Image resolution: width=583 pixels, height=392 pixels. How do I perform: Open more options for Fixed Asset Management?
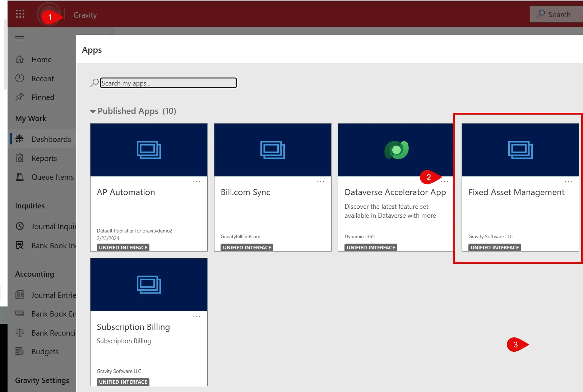click(x=569, y=182)
